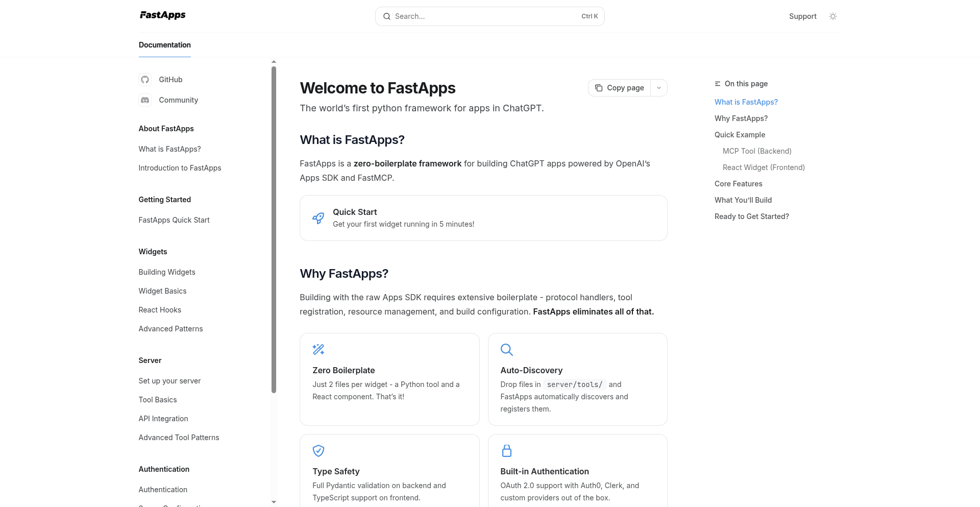The width and height of the screenshot is (980, 507).
Task: Click the GitHub icon in sidebar
Action: 145,80
